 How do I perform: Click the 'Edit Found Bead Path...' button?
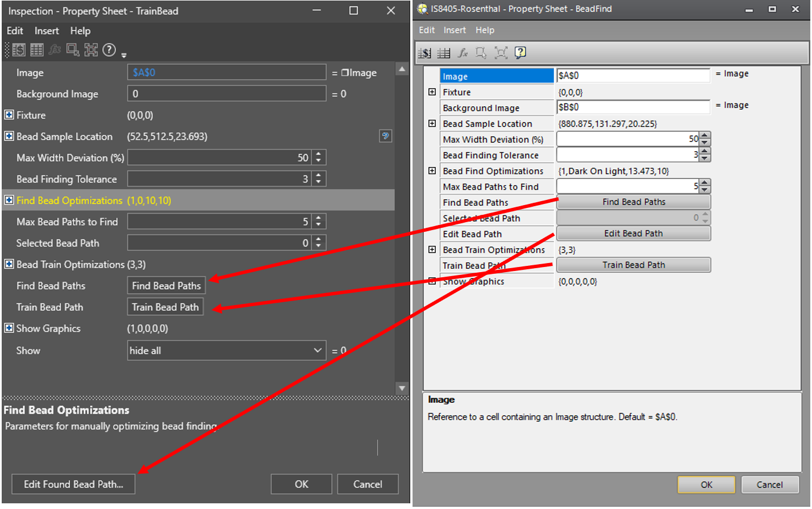point(73,484)
